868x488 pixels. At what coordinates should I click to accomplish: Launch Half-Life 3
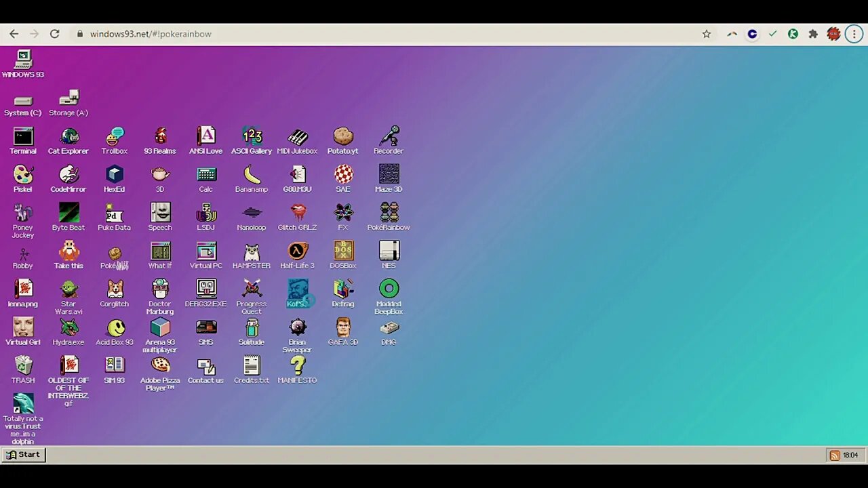[x=297, y=256]
